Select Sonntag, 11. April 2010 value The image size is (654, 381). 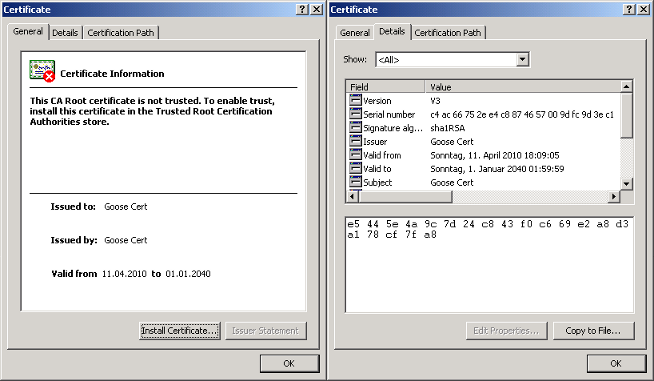tap(495, 155)
